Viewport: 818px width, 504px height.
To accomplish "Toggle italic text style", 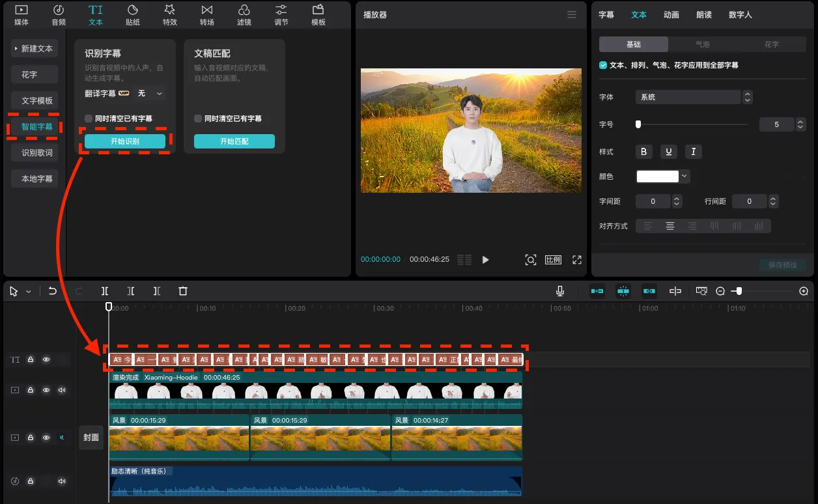I will click(694, 152).
